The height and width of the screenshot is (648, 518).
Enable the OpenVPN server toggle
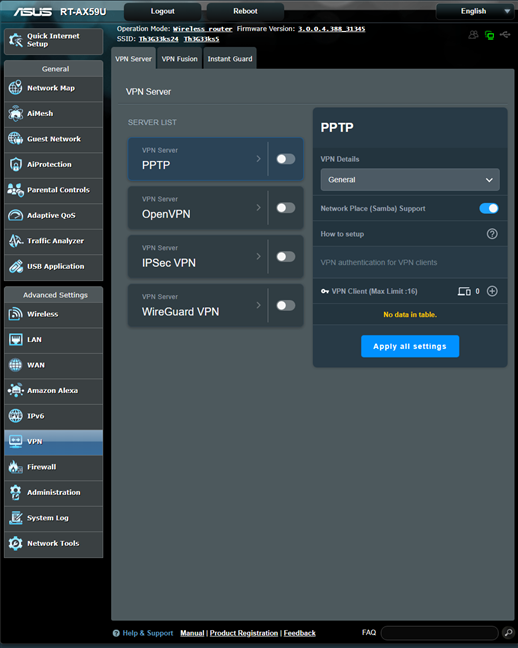click(x=286, y=208)
